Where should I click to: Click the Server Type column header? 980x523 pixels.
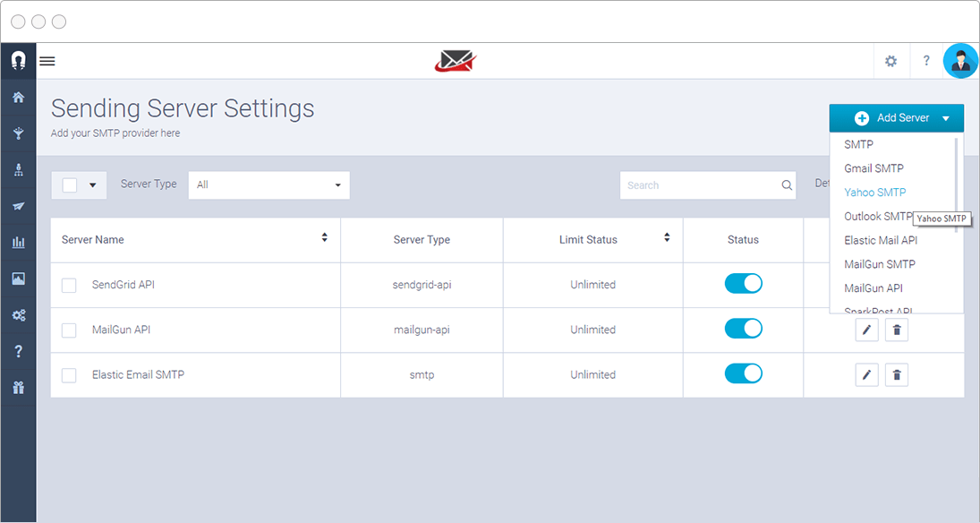pos(422,240)
